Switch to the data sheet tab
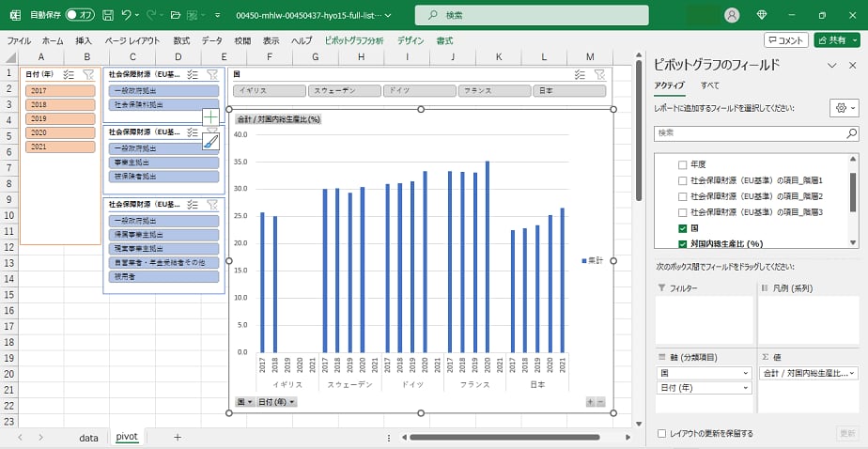Viewport: 868px width, 449px height. (88, 437)
